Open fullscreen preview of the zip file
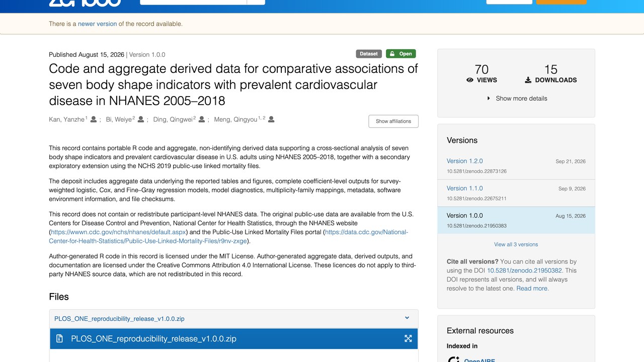The width and height of the screenshot is (644, 362). (408, 339)
